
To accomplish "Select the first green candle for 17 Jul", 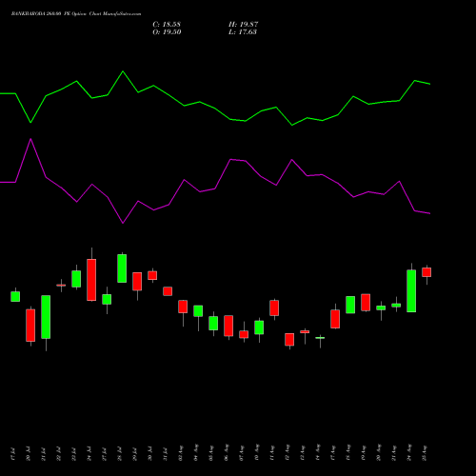I will tap(15, 296).
